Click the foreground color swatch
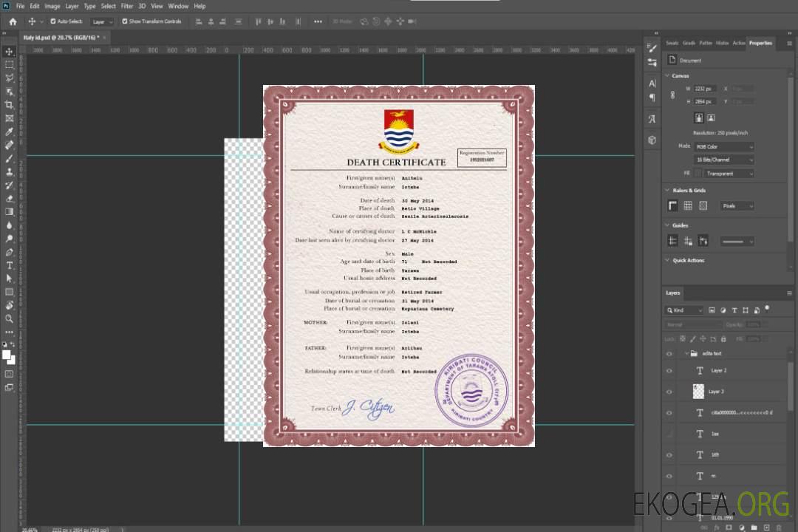The height and width of the screenshot is (532, 798). coord(7,355)
